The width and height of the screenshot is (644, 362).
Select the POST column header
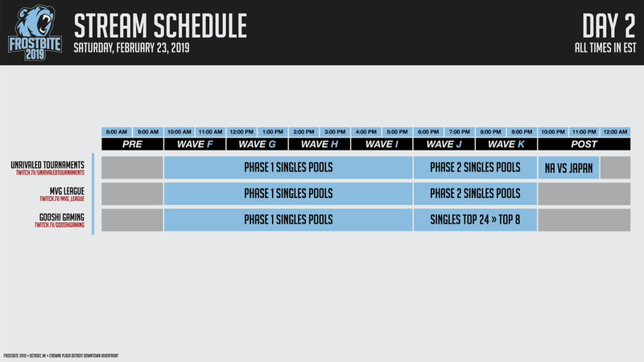click(584, 144)
